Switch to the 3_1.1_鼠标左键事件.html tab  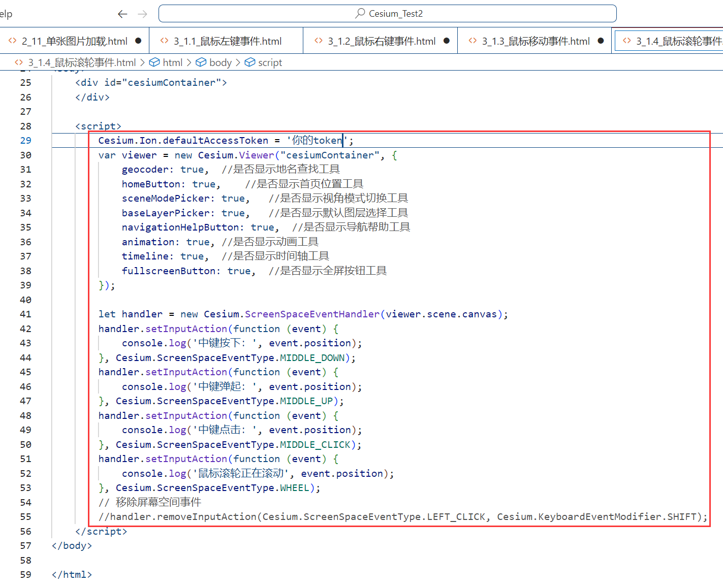226,41
